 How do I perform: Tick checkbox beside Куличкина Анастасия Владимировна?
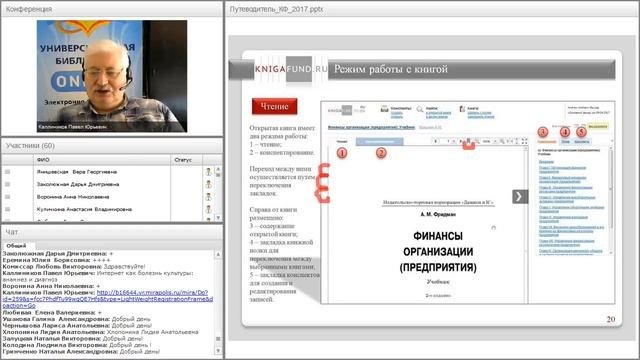coord(7,209)
